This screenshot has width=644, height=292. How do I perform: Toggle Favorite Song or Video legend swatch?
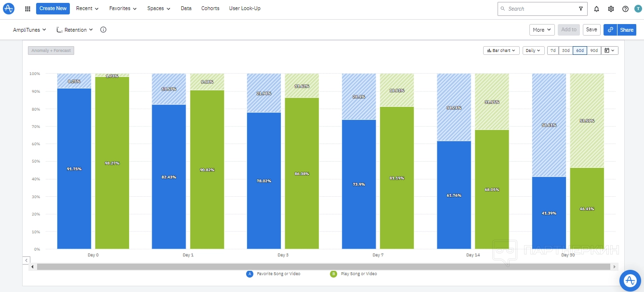point(250,274)
